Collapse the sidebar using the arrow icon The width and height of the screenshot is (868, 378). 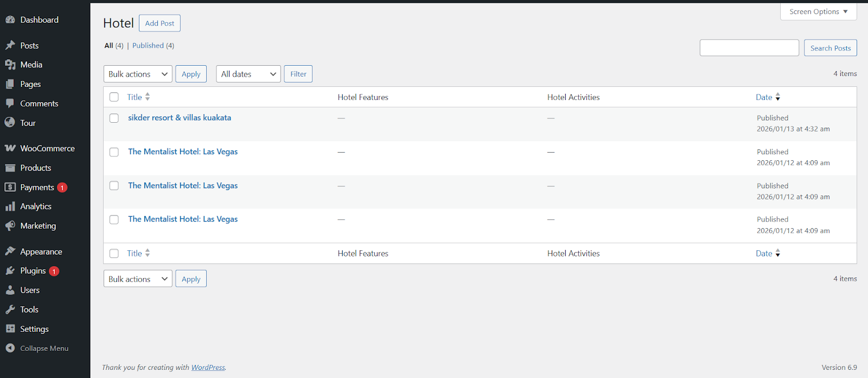(10, 348)
